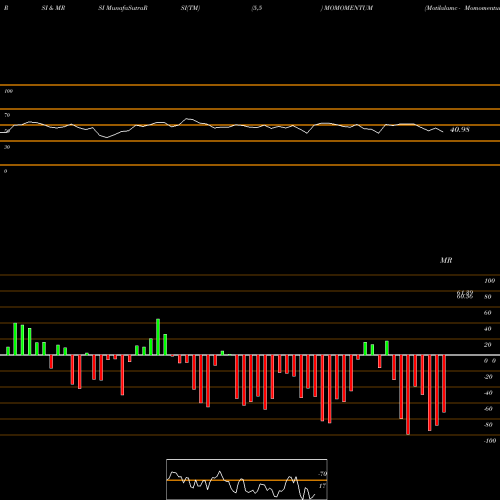Click the 'SI(TM)' header text
The height and width of the screenshot is (500, 500).
(x=190, y=8)
